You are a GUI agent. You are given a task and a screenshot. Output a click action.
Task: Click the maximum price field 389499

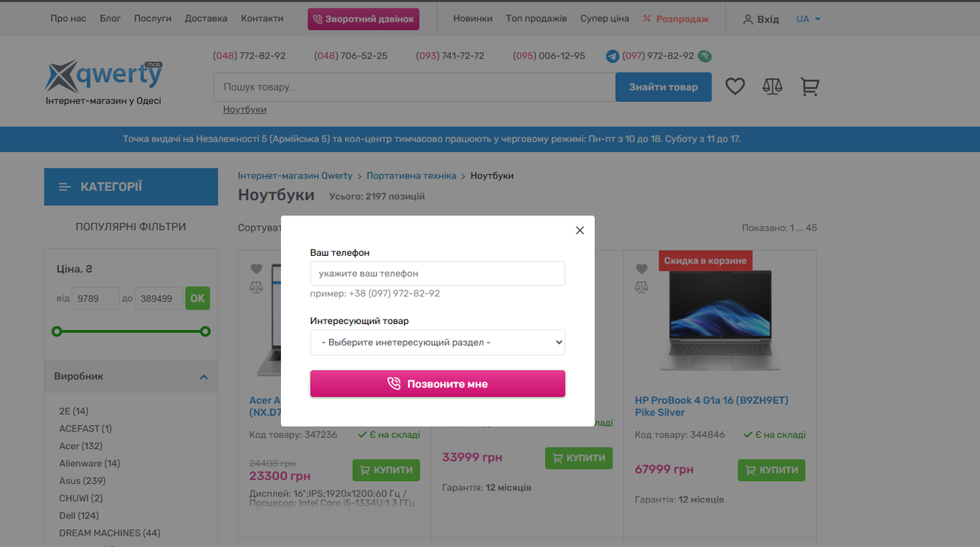[x=158, y=299]
